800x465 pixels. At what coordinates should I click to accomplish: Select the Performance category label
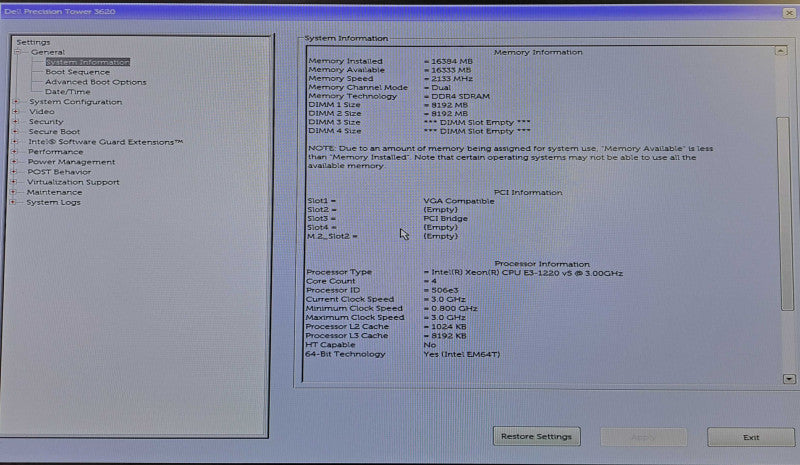[55, 152]
